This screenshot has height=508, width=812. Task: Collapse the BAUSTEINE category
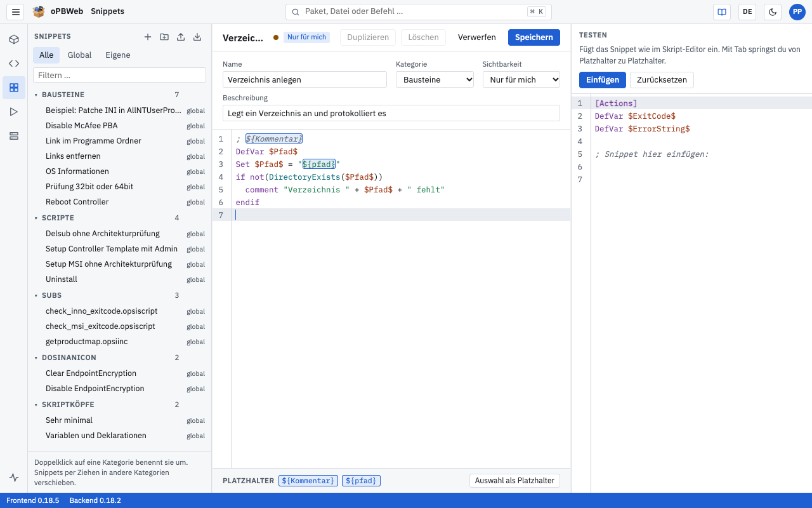(x=36, y=95)
